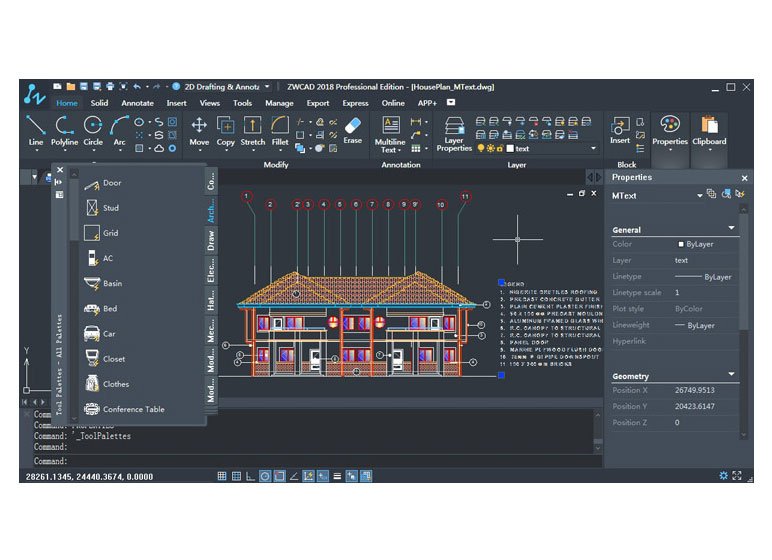Select the Line tool
The height and width of the screenshot is (560, 772).
click(35, 131)
